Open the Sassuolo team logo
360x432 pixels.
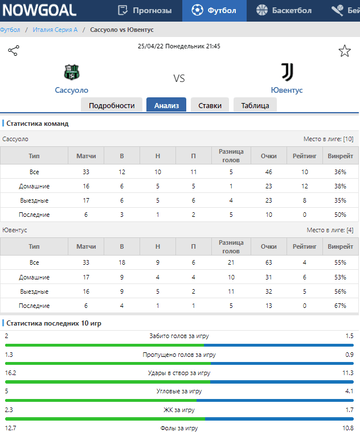71,72
